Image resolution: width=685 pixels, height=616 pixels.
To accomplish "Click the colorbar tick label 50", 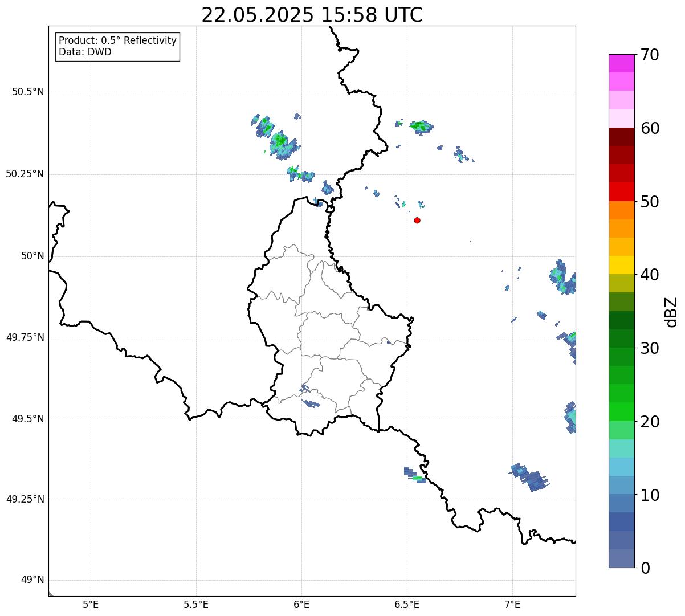I will tap(650, 202).
